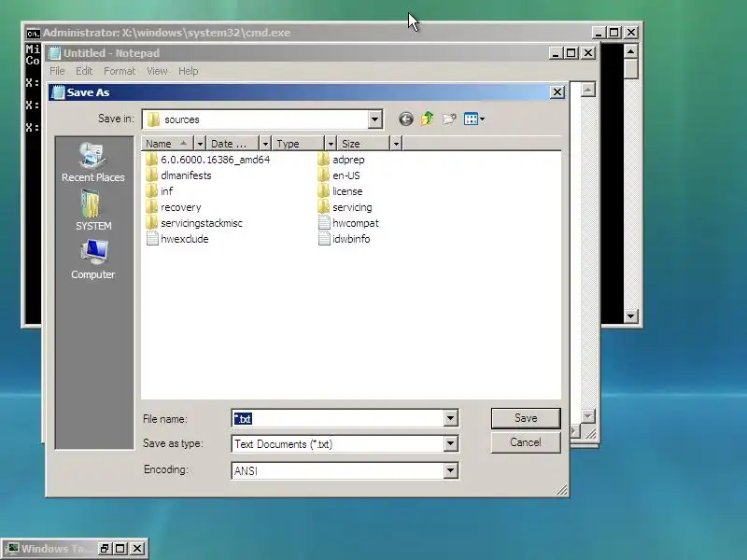Restore the minimized Windows Ta... window
747x560 pixels.
[x=105, y=549]
